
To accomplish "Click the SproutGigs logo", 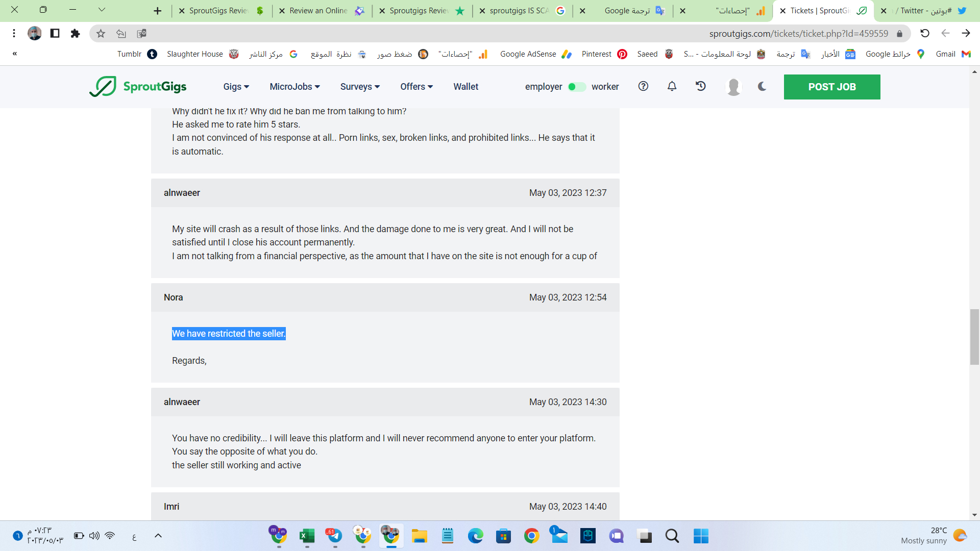I will pyautogui.click(x=138, y=87).
